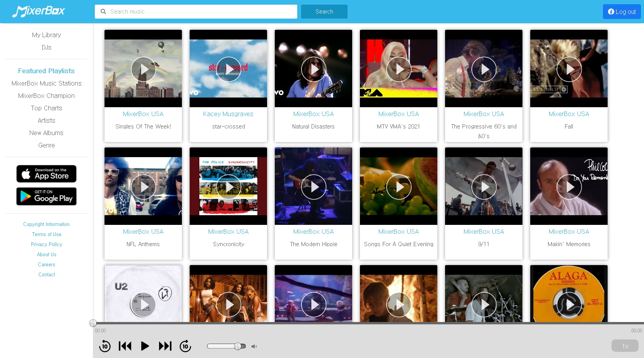
Task: Open About Us link
Action: point(46,254)
